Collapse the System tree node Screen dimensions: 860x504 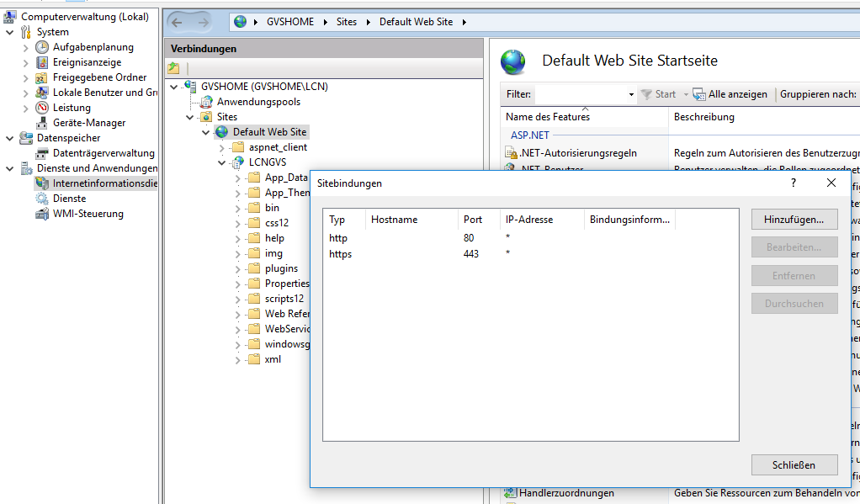coord(9,32)
